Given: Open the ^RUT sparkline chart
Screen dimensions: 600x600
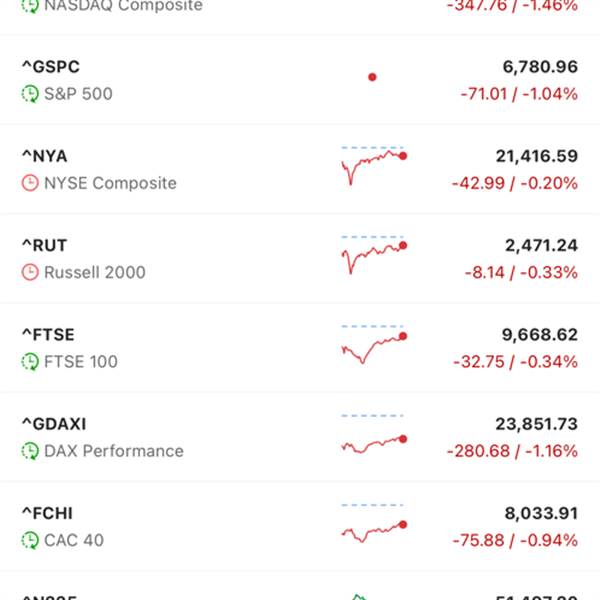Looking at the screenshot, I should click(373, 253).
